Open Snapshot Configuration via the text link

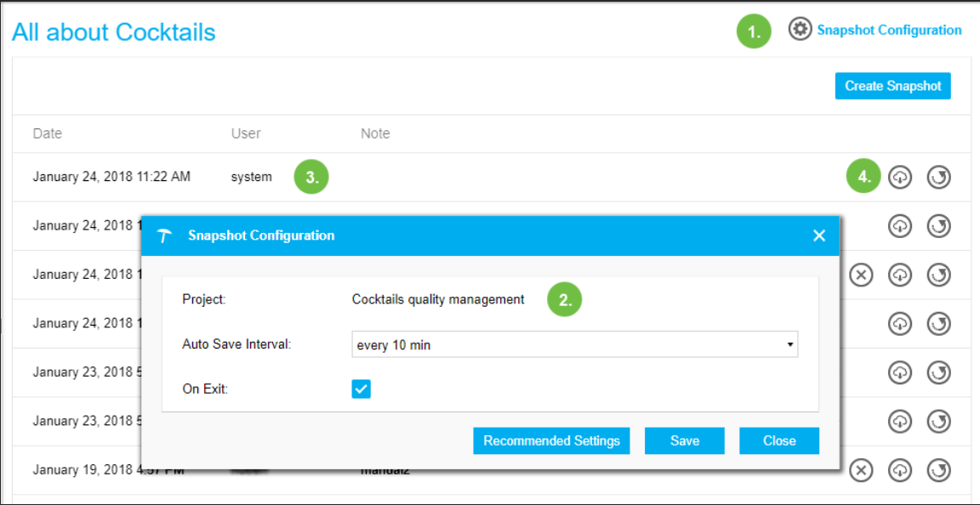pos(888,30)
